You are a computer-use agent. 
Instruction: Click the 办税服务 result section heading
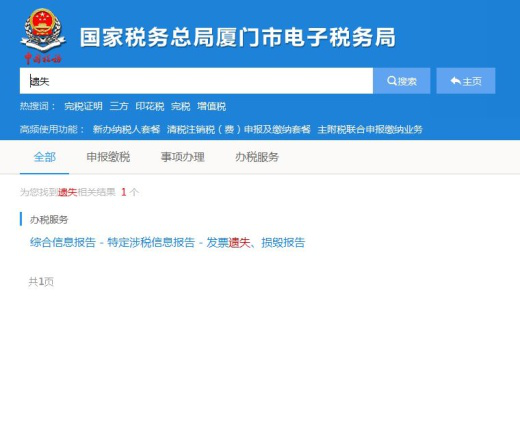[x=49, y=220]
